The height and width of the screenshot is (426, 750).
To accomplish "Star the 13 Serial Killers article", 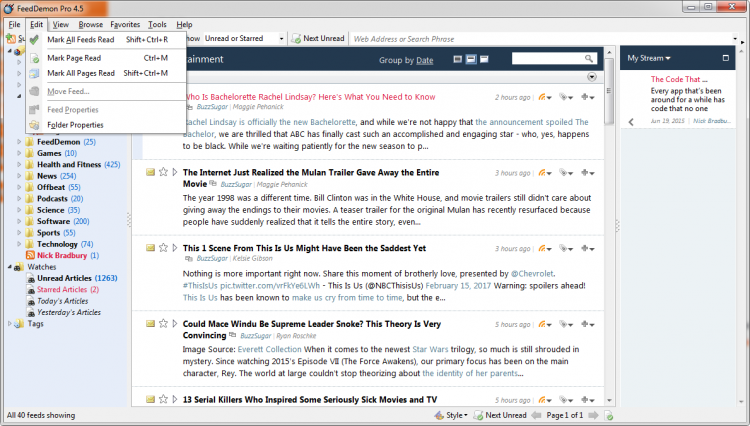I will point(163,399).
